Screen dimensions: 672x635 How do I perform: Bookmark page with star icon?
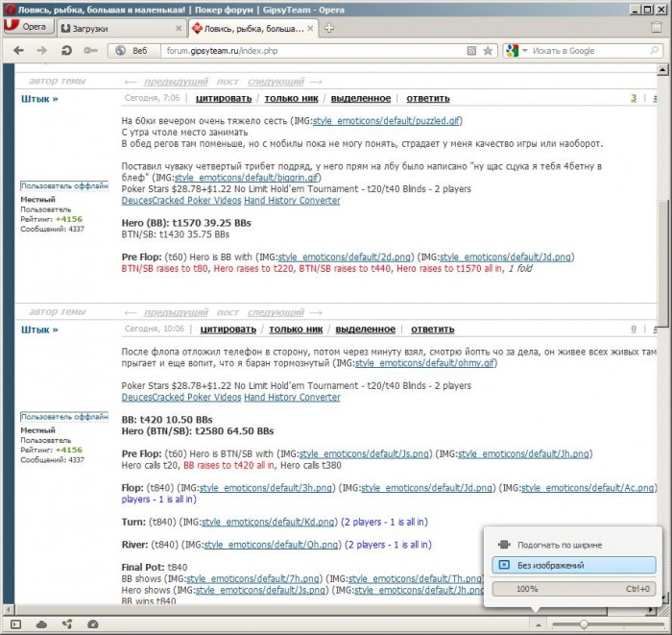(x=488, y=51)
